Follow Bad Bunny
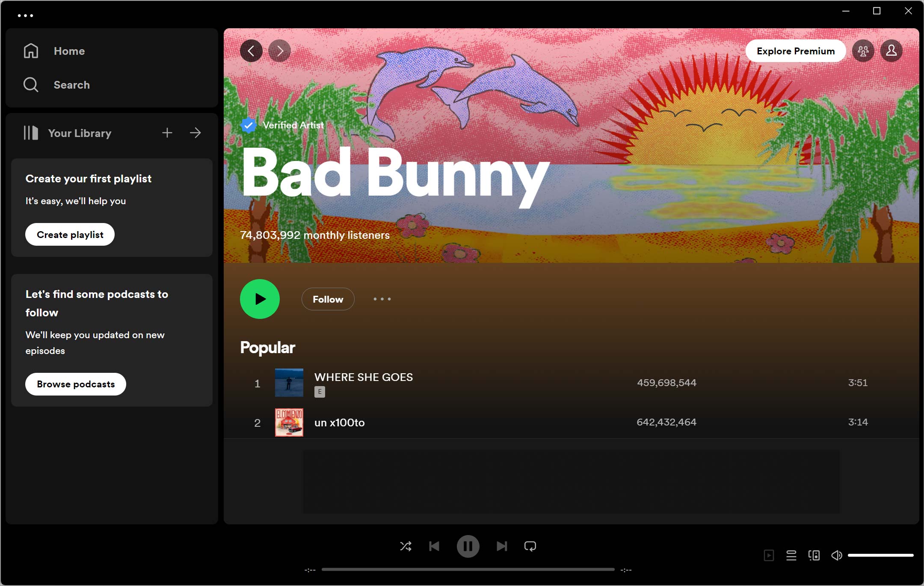This screenshot has width=924, height=586. [x=328, y=299]
